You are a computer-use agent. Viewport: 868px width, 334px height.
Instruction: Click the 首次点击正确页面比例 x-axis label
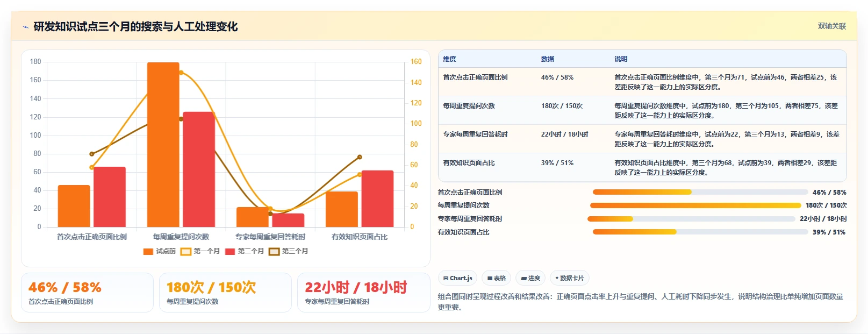tap(92, 237)
